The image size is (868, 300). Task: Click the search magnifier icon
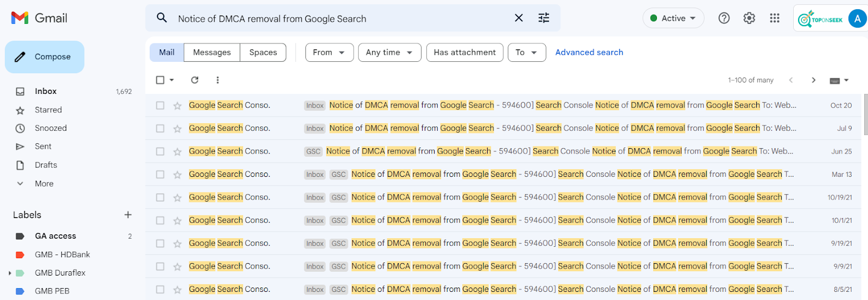click(162, 18)
